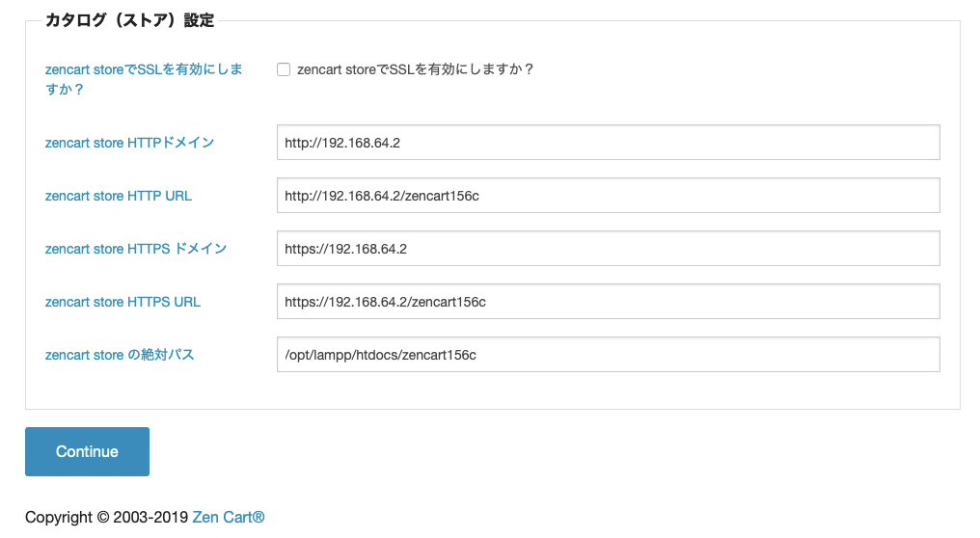This screenshot has width=980, height=538.
Task: Open the zencart store の絶対パス help link
Action: (x=120, y=355)
